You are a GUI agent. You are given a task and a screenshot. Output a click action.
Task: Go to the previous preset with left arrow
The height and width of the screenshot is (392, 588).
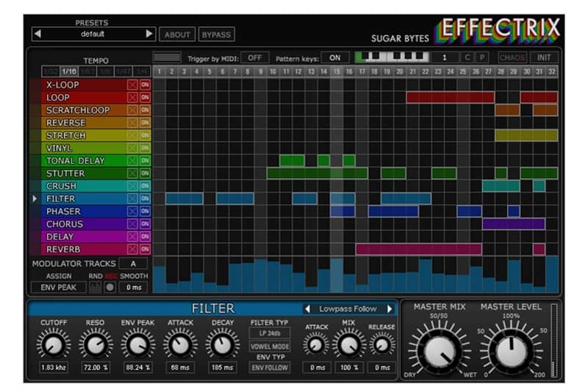37,34
